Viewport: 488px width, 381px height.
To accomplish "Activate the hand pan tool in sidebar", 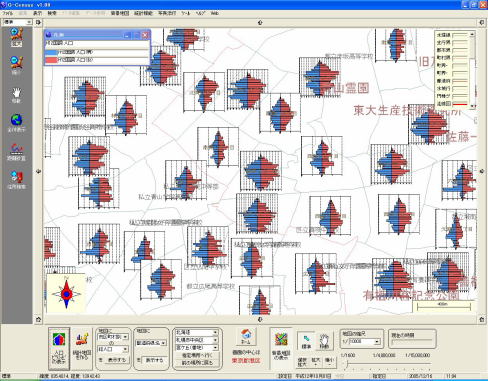I will (x=16, y=95).
